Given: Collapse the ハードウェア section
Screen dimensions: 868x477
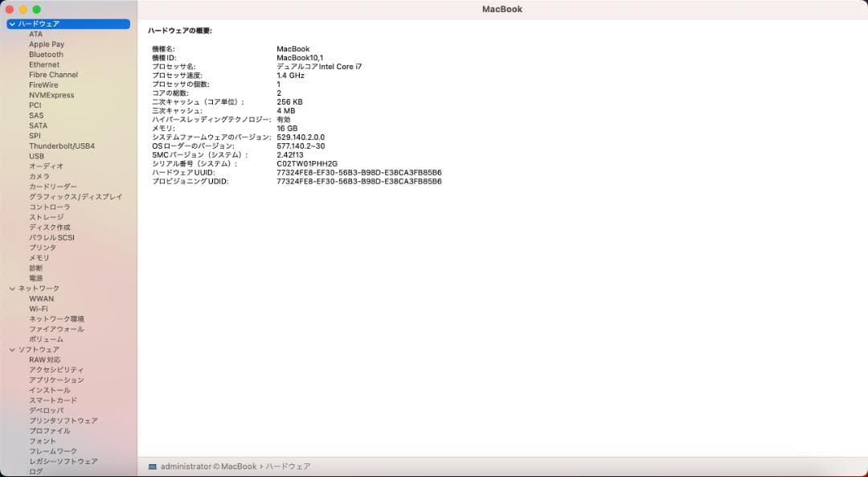Looking at the screenshot, I should 11,23.
